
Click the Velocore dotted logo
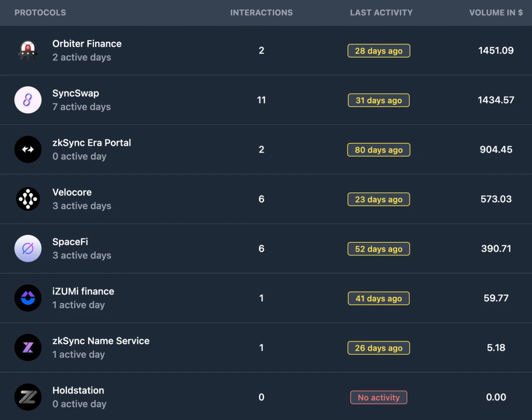28,199
